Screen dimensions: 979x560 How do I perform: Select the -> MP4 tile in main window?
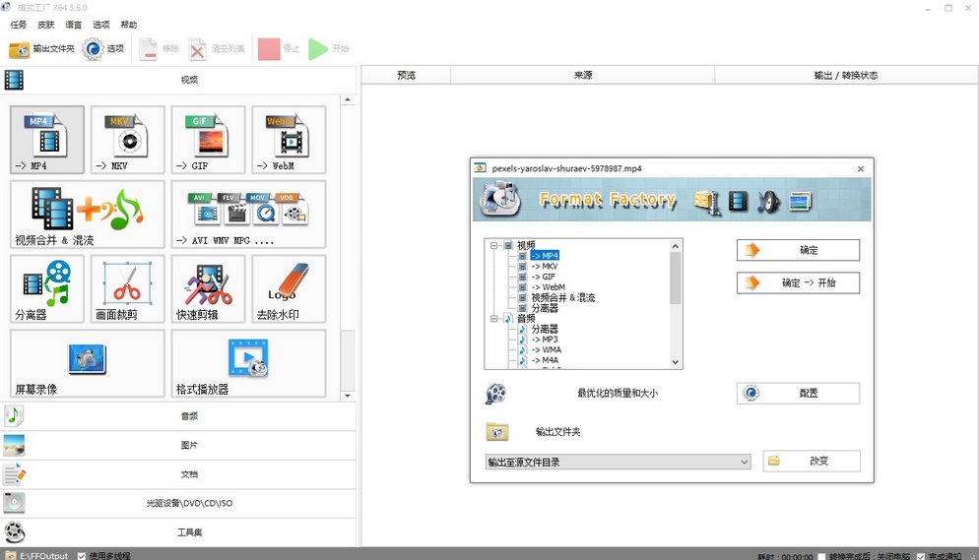click(x=47, y=140)
